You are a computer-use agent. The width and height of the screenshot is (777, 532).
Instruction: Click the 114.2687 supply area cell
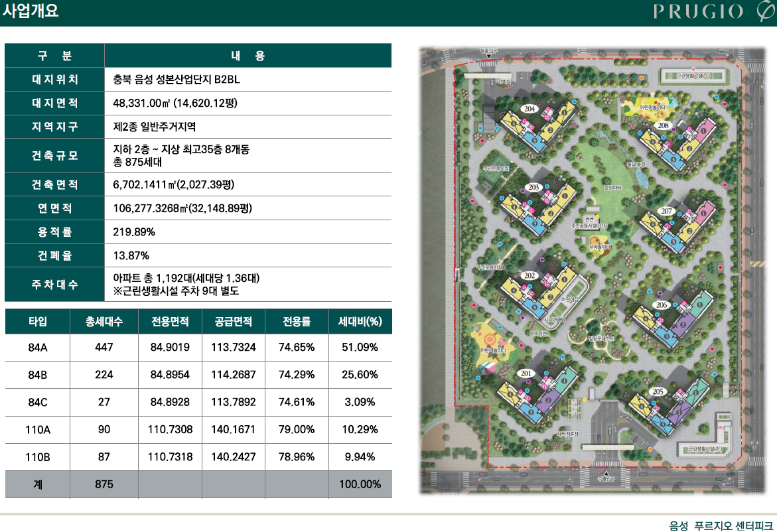pyautogui.click(x=234, y=375)
